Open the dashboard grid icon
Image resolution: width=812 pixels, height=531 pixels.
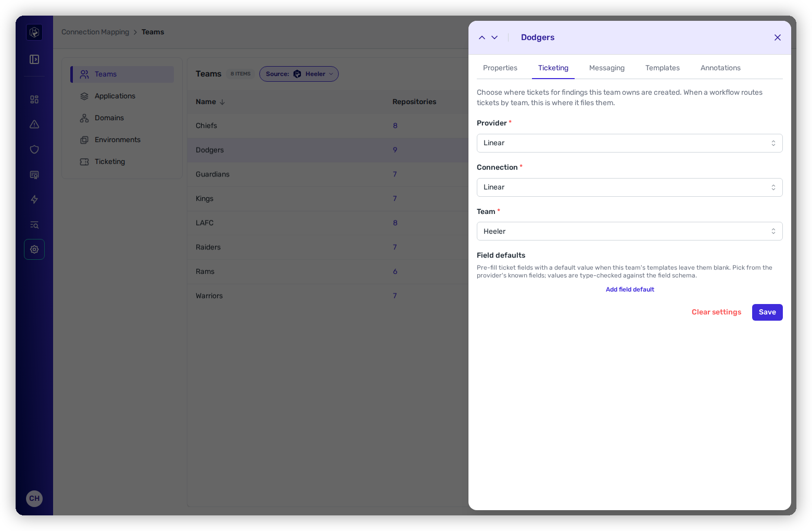click(x=34, y=99)
